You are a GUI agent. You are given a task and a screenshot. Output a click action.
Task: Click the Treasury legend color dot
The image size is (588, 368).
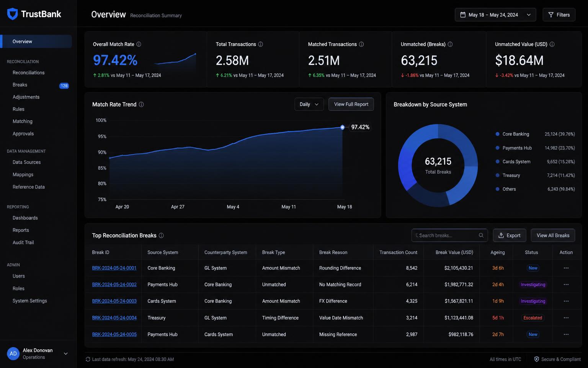click(x=498, y=175)
